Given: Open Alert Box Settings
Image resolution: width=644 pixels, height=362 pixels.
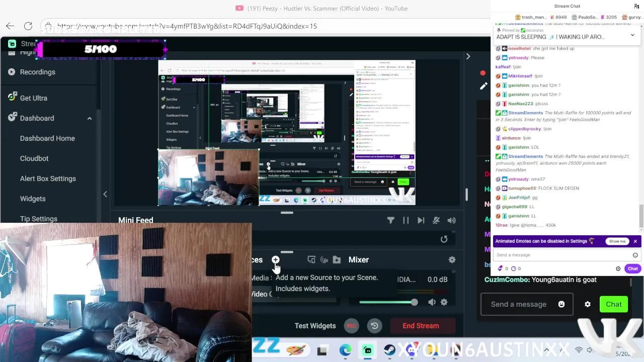Looking at the screenshot, I should (x=48, y=178).
